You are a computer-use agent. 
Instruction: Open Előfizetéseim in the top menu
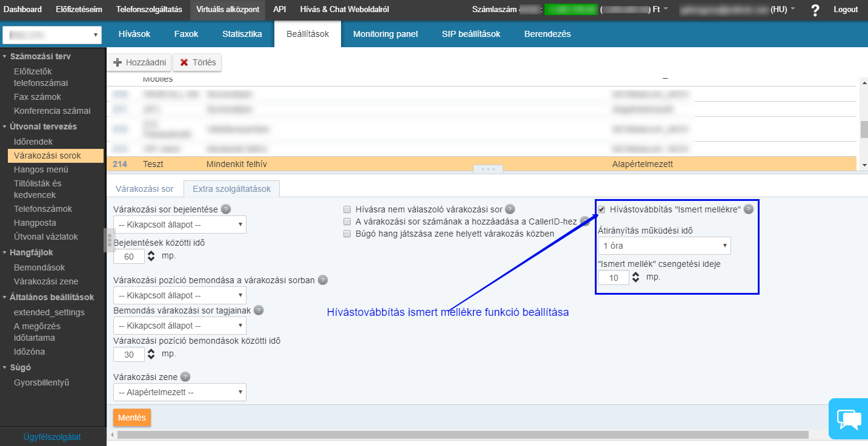[x=79, y=10]
